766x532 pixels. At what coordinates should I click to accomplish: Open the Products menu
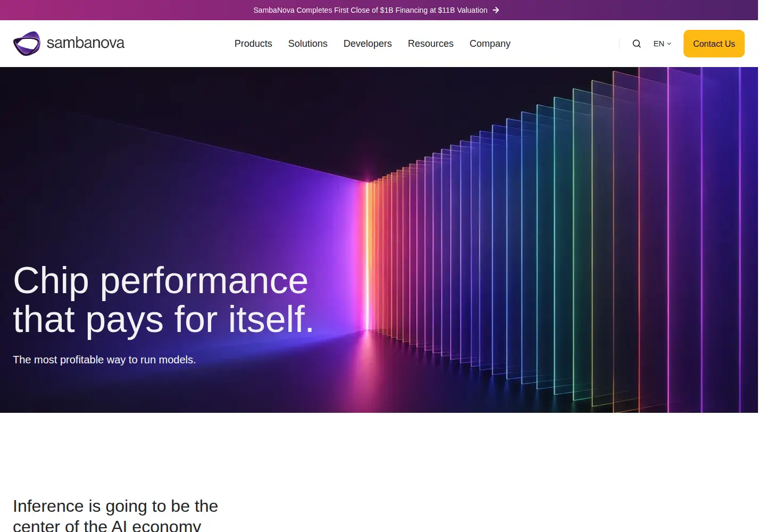coord(253,44)
